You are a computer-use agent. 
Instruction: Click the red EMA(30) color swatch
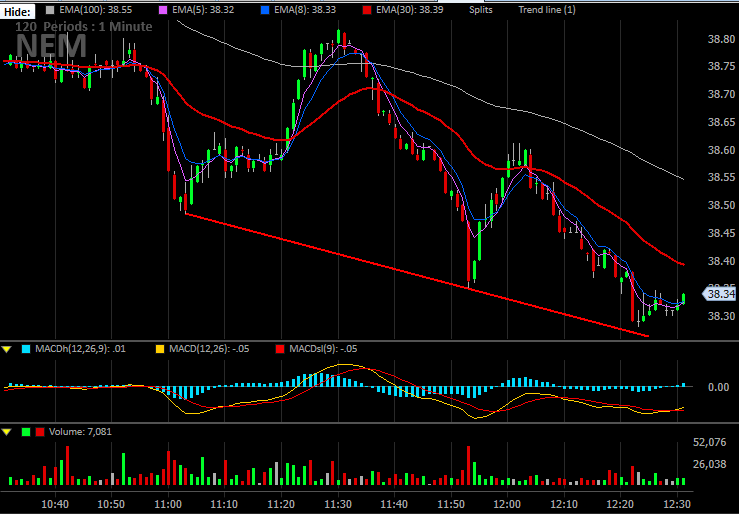click(x=368, y=9)
